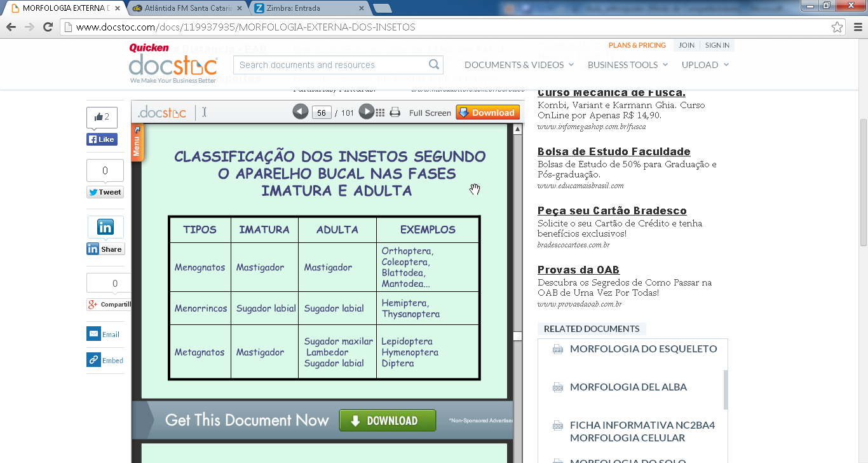Click EXEMPLOS column header
Screen dimensions: 868x463
(x=428, y=230)
